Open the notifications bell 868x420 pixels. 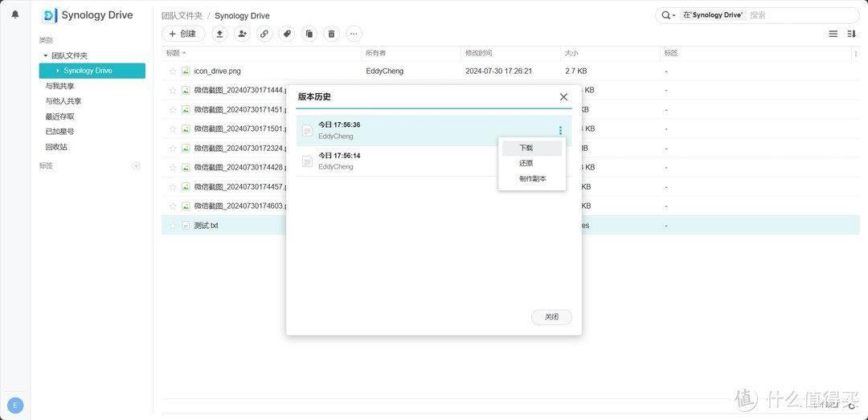click(15, 14)
